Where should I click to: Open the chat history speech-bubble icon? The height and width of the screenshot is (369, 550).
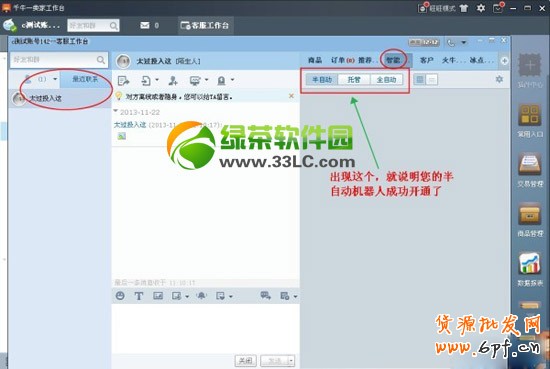click(x=266, y=296)
